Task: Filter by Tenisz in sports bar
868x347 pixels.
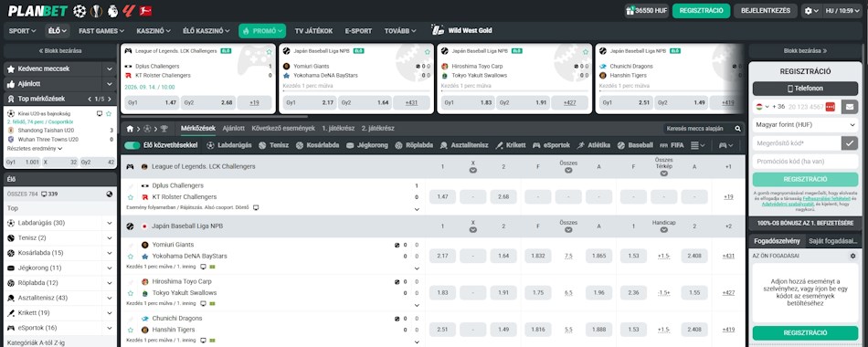Action: tap(273, 145)
